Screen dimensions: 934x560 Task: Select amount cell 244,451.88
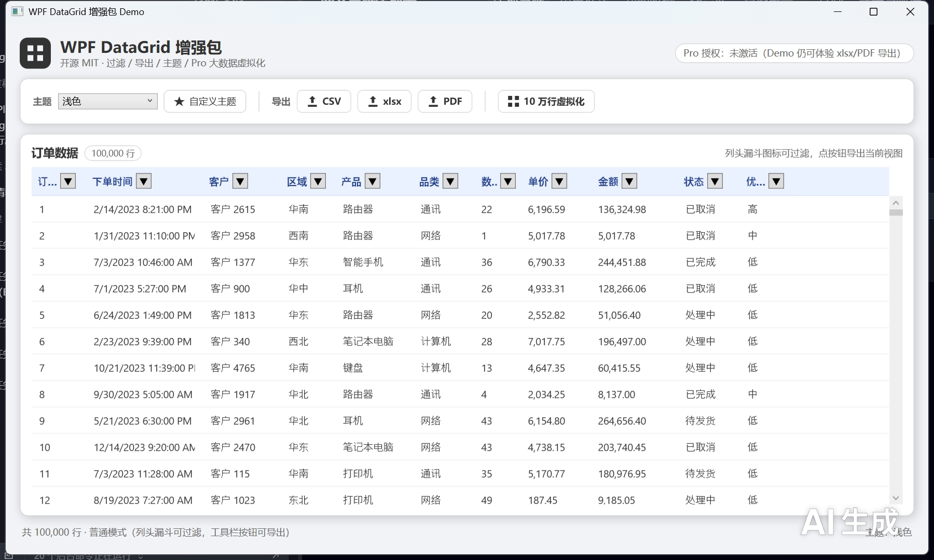(622, 262)
